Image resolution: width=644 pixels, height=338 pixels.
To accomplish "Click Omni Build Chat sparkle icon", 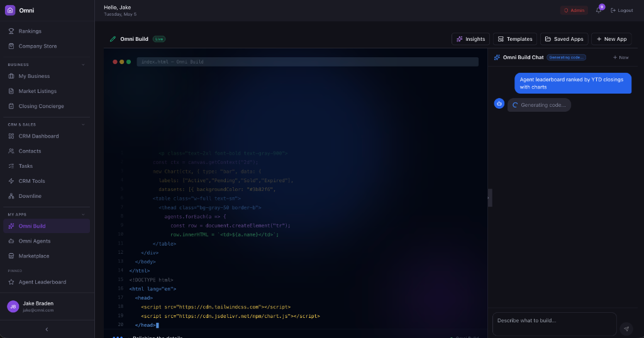I will click(497, 57).
